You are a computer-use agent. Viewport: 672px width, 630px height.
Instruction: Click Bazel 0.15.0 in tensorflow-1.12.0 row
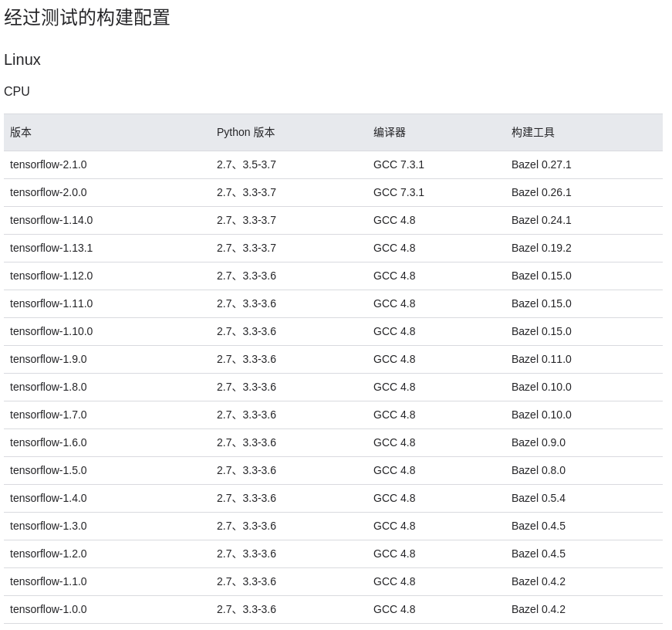pos(542,276)
